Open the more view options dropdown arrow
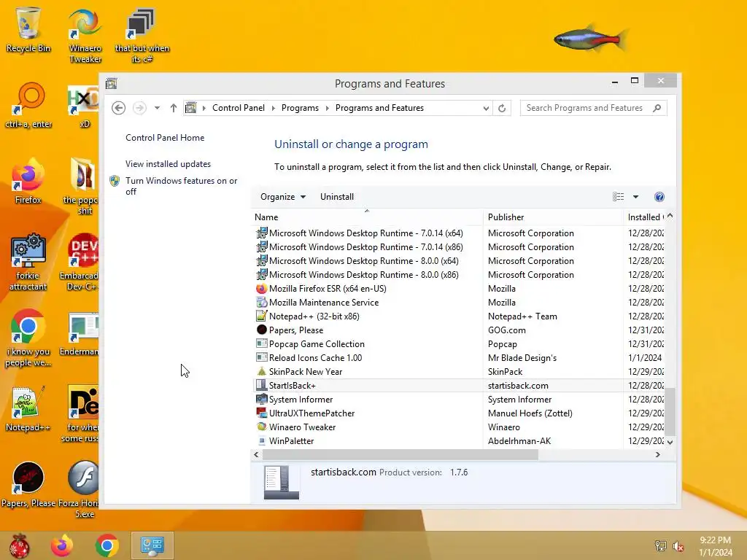747x560 pixels. 635,197
